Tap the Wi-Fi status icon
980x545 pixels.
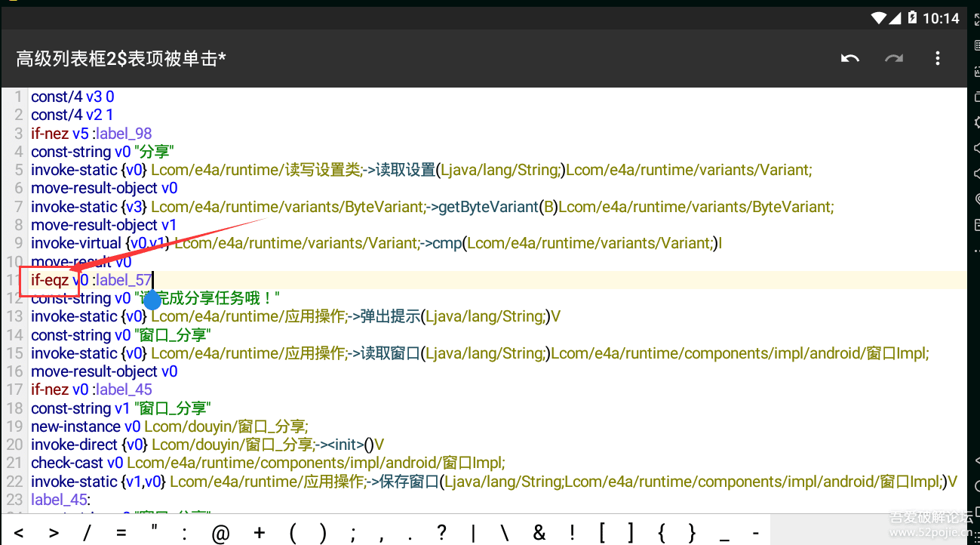click(x=879, y=18)
